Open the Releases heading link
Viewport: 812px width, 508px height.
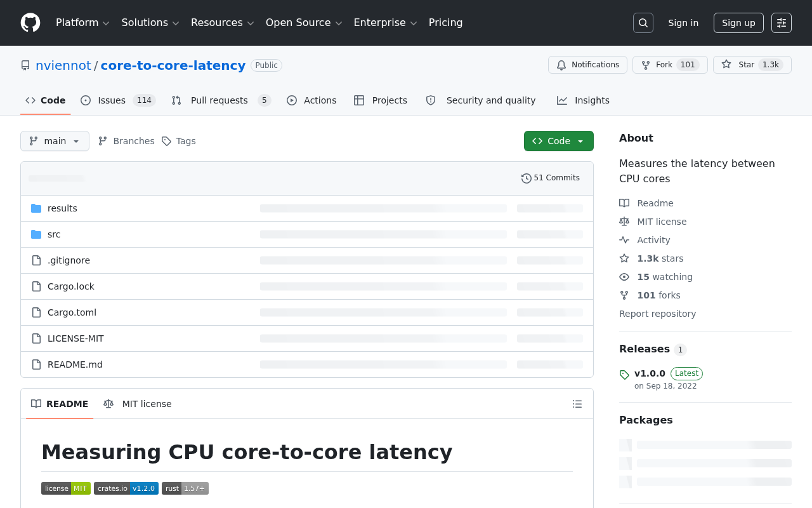click(x=653, y=349)
